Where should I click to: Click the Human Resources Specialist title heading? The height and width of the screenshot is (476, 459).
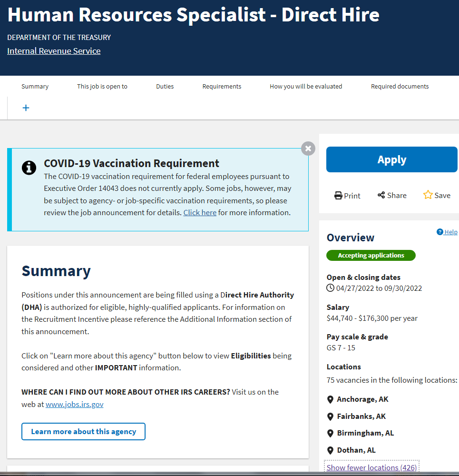[193, 15]
